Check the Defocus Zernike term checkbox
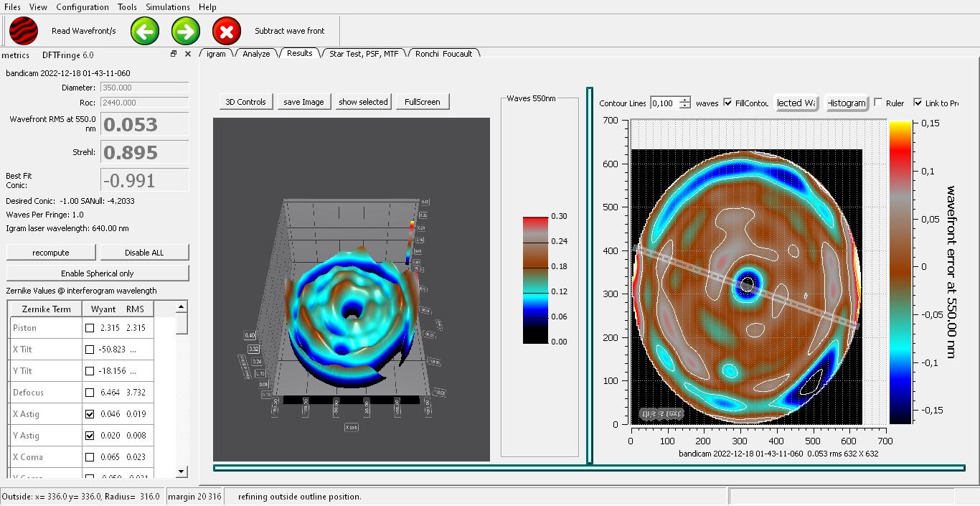 90,393
